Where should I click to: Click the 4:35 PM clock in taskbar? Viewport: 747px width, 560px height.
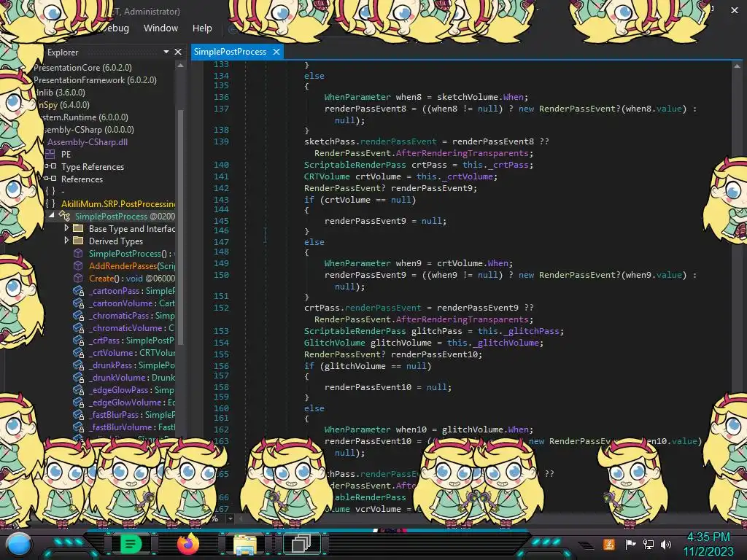click(x=708, y=537)
